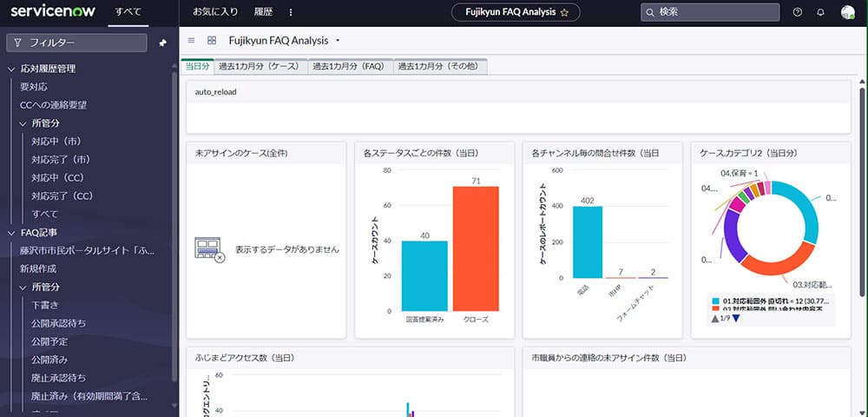868x417 pixels.
Task: Go to next legend page arrow
Action: [x=736, y=319]
